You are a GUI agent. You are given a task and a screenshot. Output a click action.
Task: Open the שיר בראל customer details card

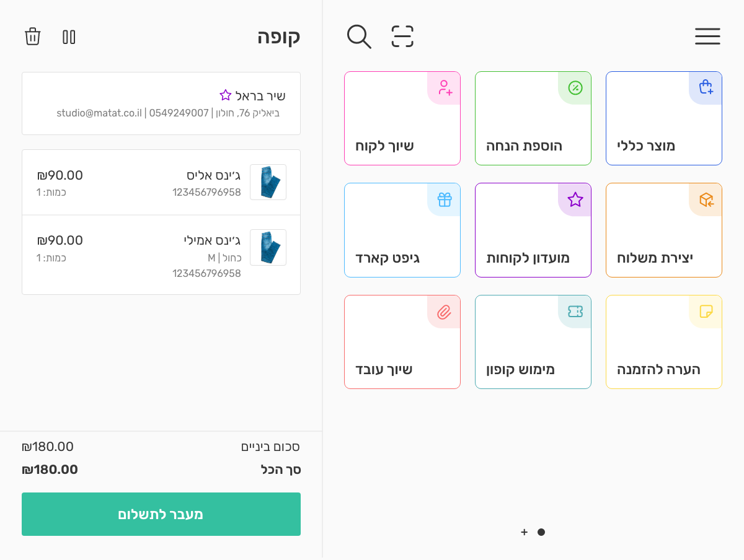tap(161, 103)
